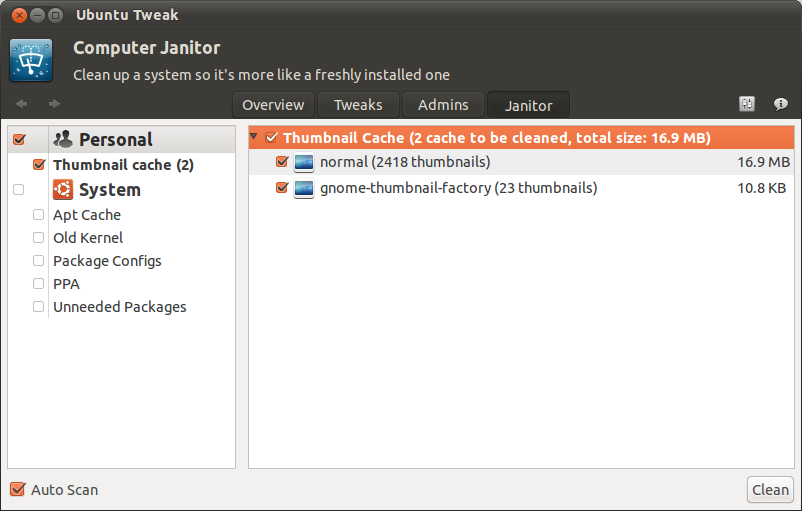Go back with the left arrow icon

[x=21, y=104]
